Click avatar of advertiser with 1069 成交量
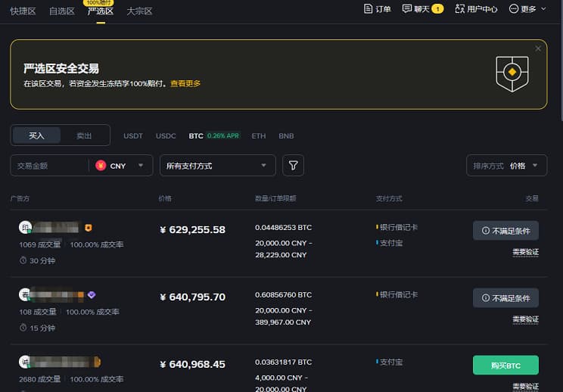This screenshot has width=563, height=392. (x=25, y=227)
